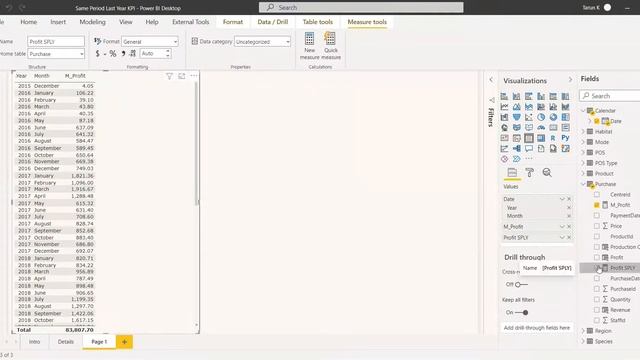This screenshot has width=640, height=360.
Task: Select the Python visual
Action: [565, 138]
